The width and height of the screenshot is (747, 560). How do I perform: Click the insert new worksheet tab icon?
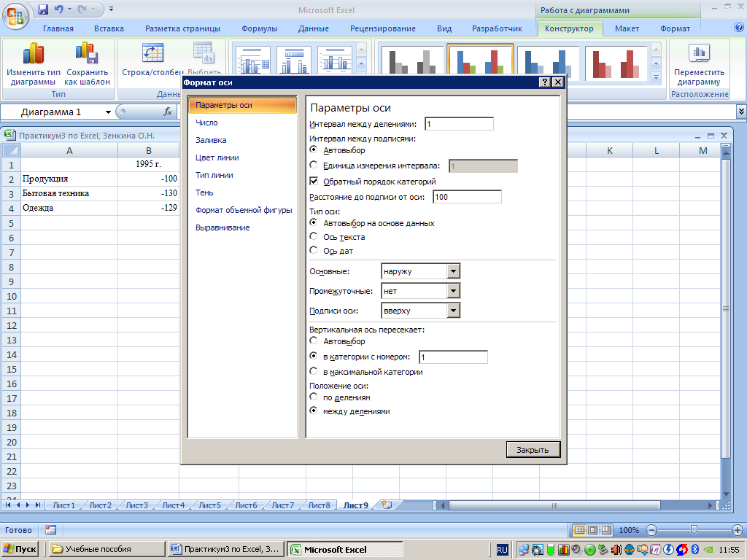pos(387,505)
